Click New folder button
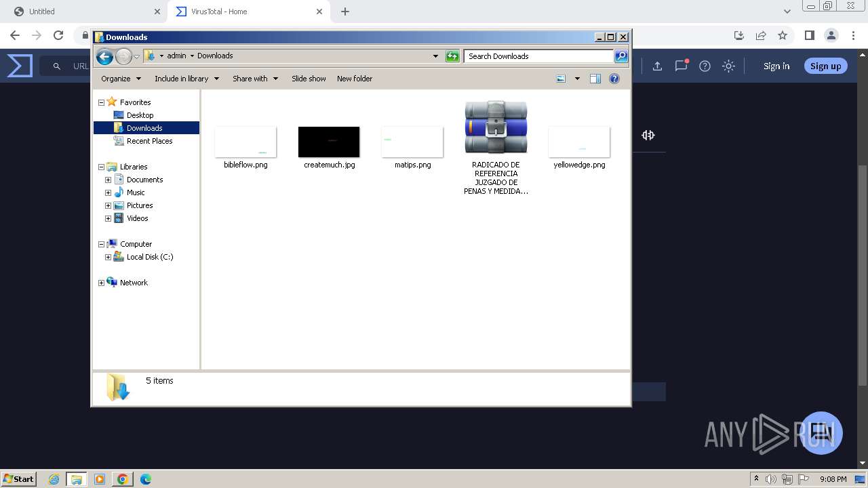This screenshot has height=488, width=868. coord(355,79)
